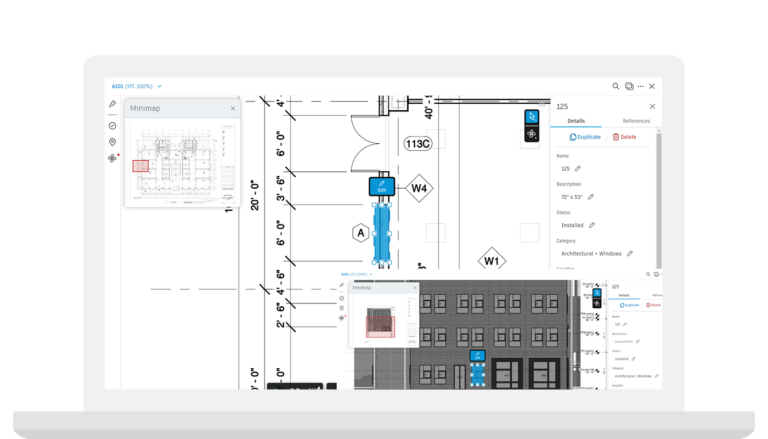The height and width of the screenshot is (439, 768).
Task: Switch to the References tab
Action: pos(636,121)
